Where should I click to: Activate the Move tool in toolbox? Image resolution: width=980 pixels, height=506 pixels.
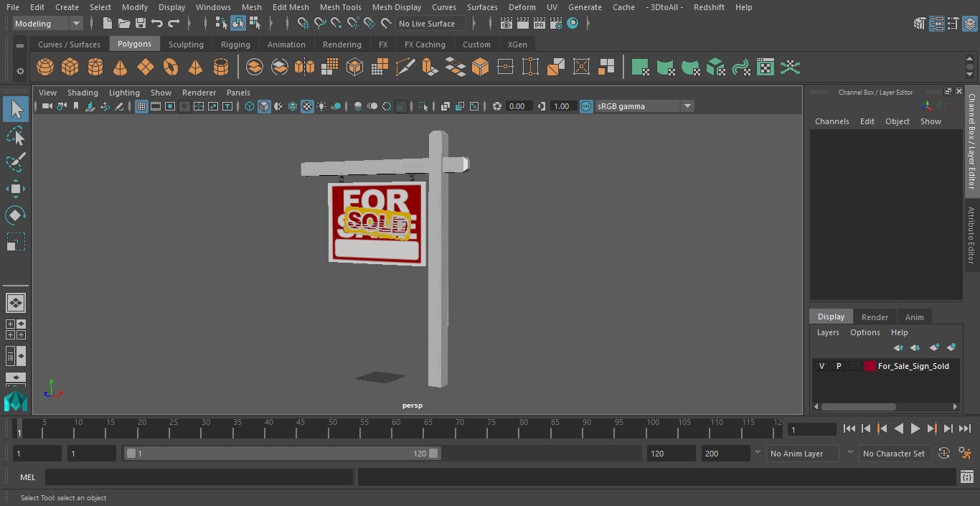tap(15, 189)
